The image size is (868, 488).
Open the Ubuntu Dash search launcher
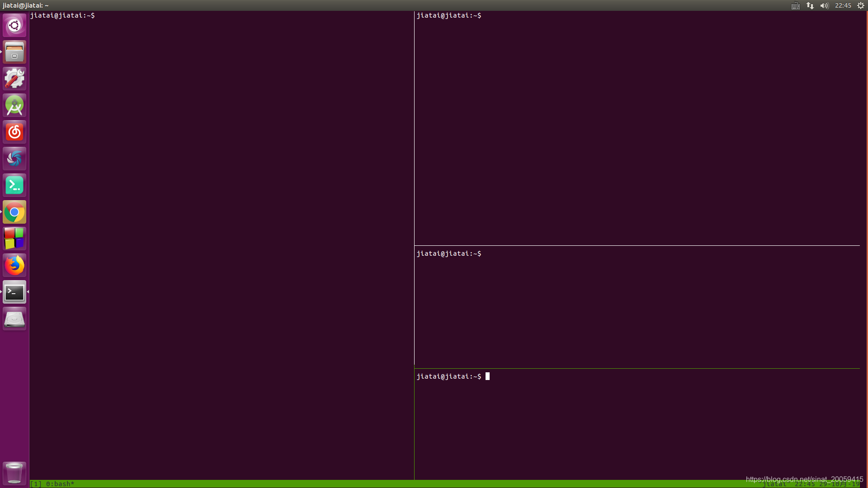14,25
